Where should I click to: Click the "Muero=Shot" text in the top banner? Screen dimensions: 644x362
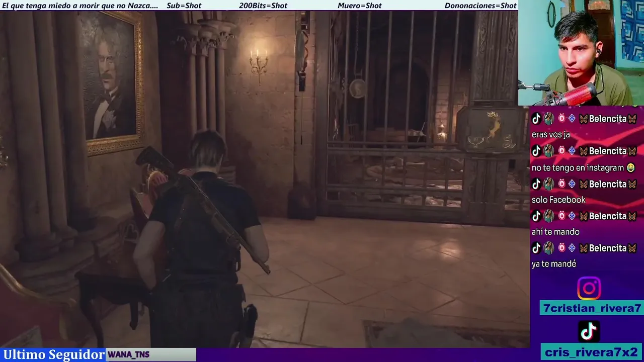click(x=360, y=6)
